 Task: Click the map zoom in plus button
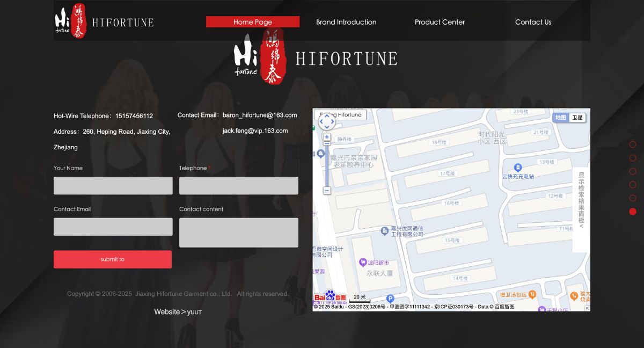pyautogui.click(x=327, y=137)
